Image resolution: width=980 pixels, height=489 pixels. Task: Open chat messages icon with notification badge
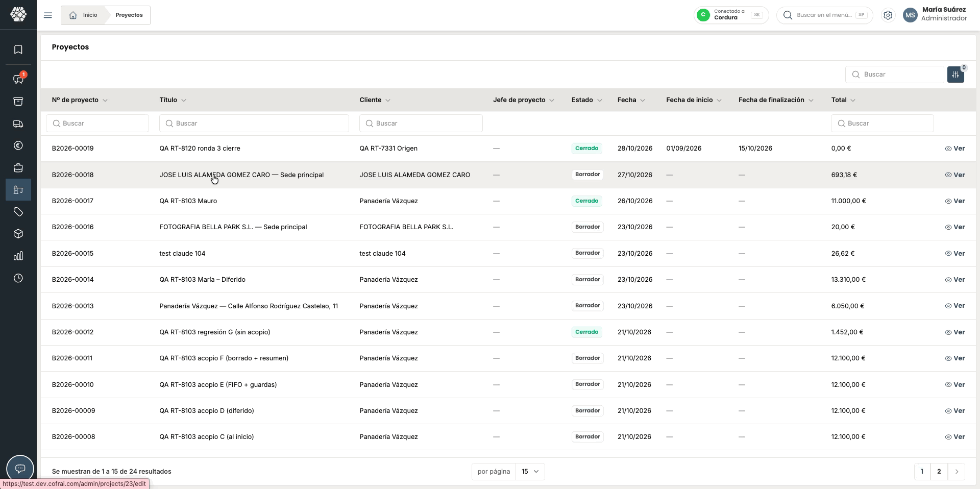[18, 79]
